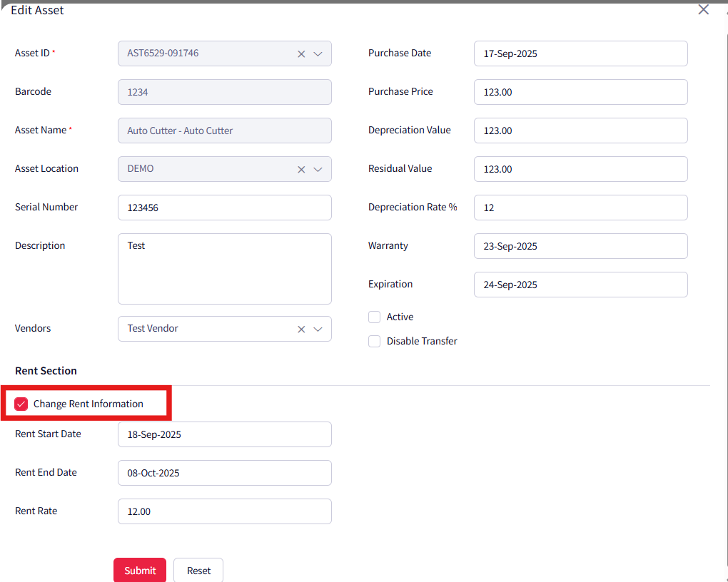The image size is (728, 582).
Task: Click the Rent Start Date field
Action: [x=224, y=434]
